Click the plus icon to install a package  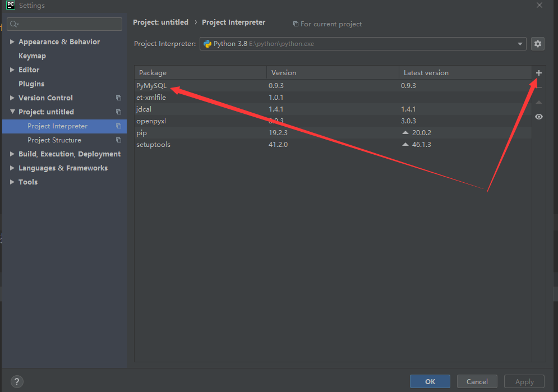539,73
